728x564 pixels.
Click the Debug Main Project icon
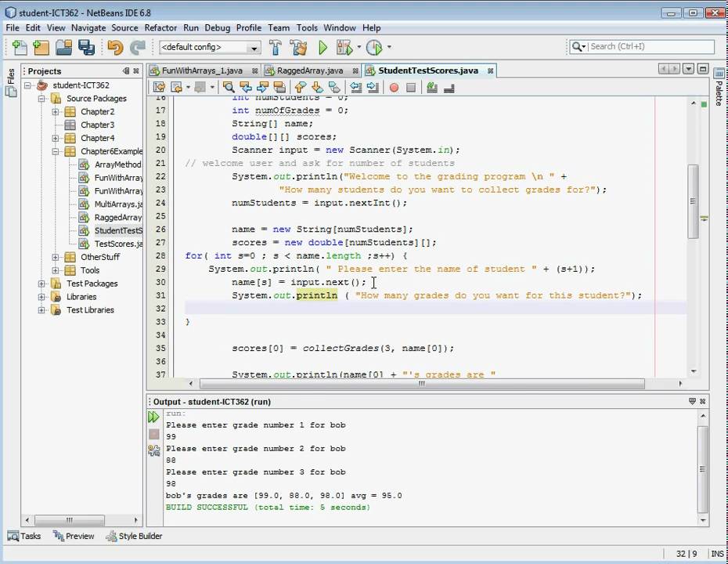344,47
